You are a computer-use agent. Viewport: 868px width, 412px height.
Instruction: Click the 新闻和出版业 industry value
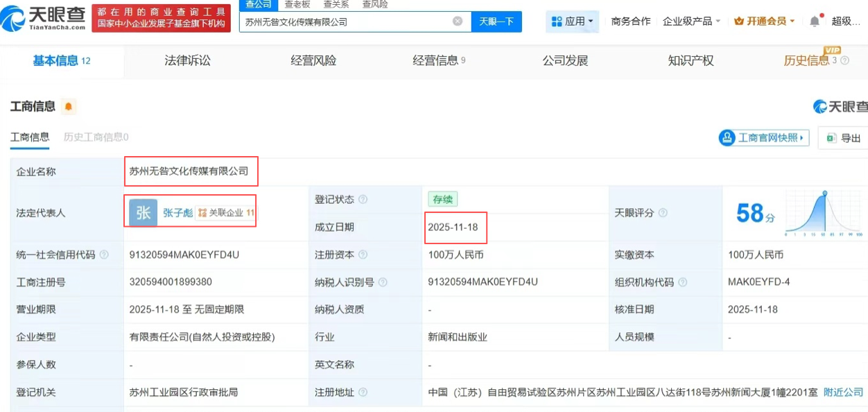coord(458,337)
